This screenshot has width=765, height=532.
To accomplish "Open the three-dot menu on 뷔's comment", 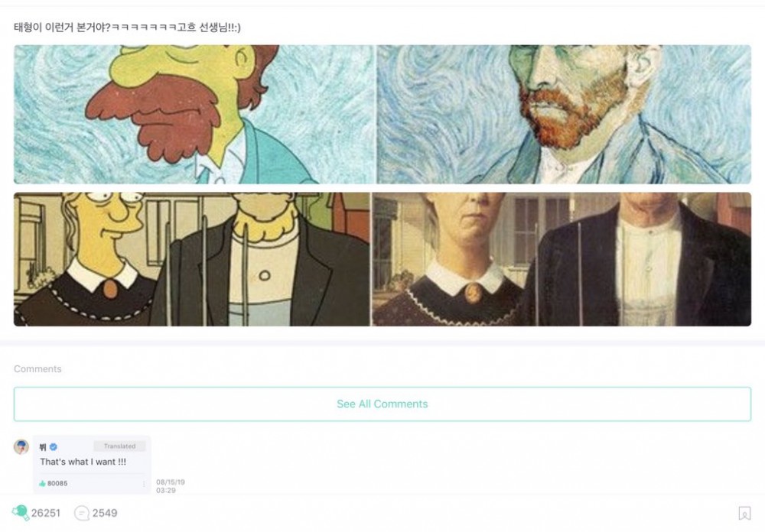I will (144, 484).
